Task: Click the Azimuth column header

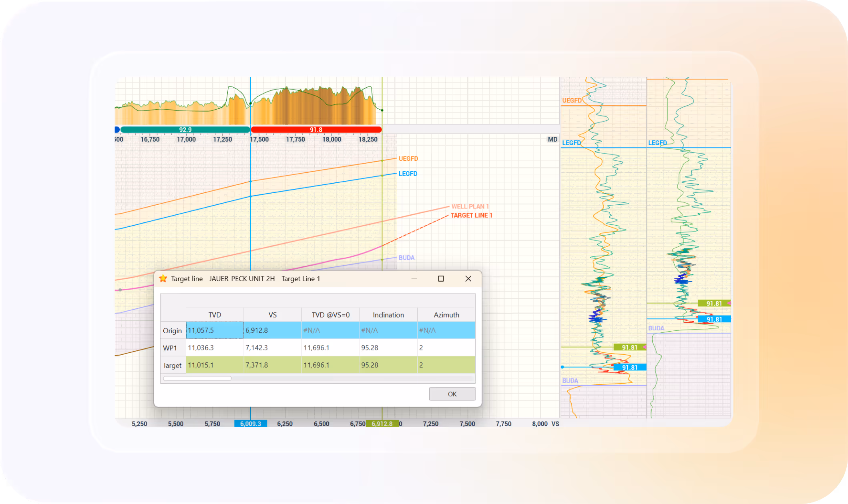Action: point(446,315)
